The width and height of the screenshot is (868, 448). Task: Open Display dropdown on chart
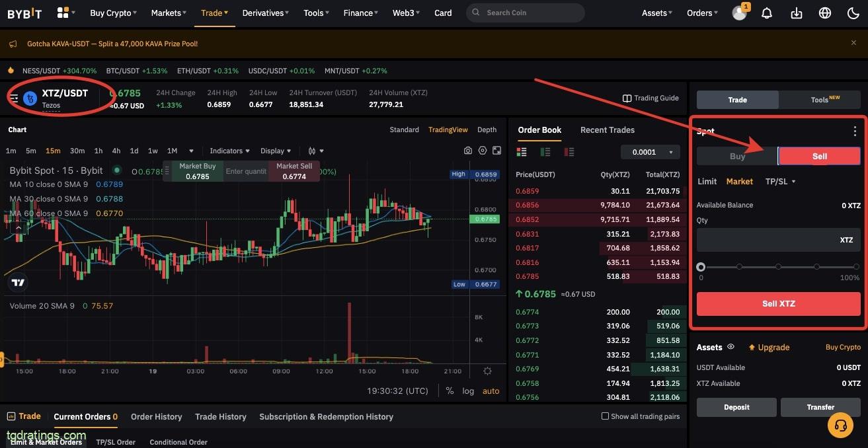click(276, 151)
